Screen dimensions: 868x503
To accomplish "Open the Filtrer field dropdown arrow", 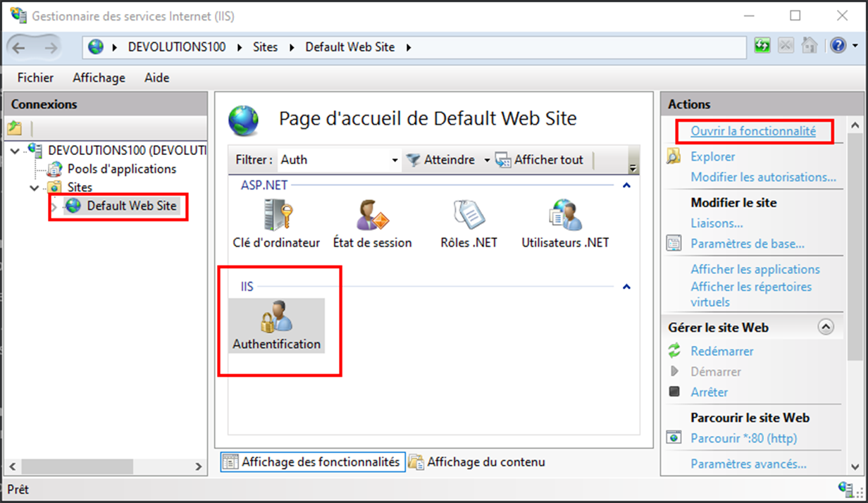I will point(395,160).
